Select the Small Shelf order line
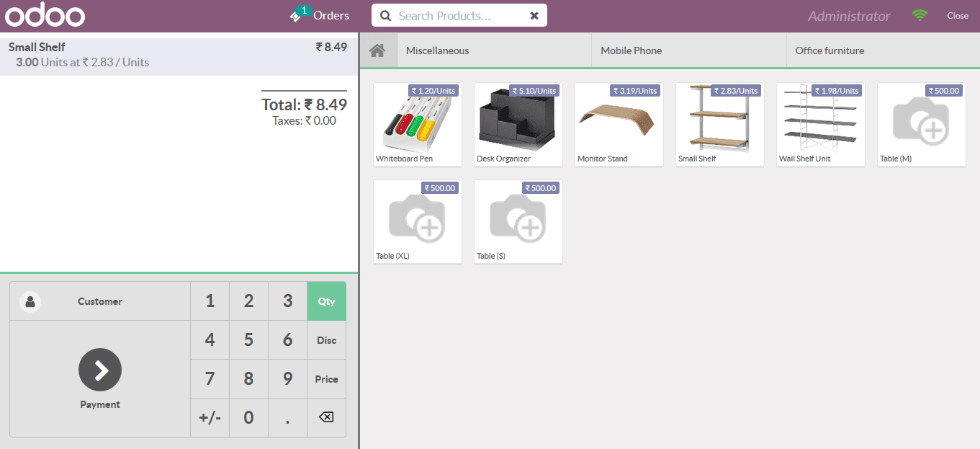 [179, 53]
